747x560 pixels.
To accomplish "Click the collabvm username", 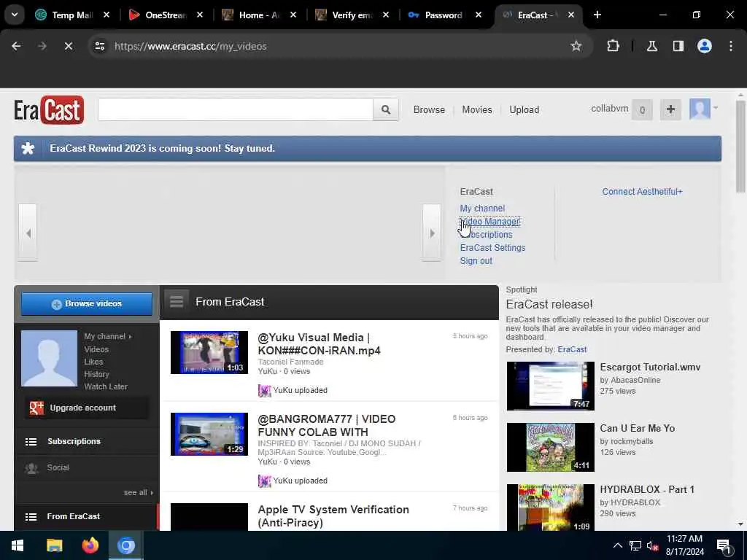I will click(609, 109).
